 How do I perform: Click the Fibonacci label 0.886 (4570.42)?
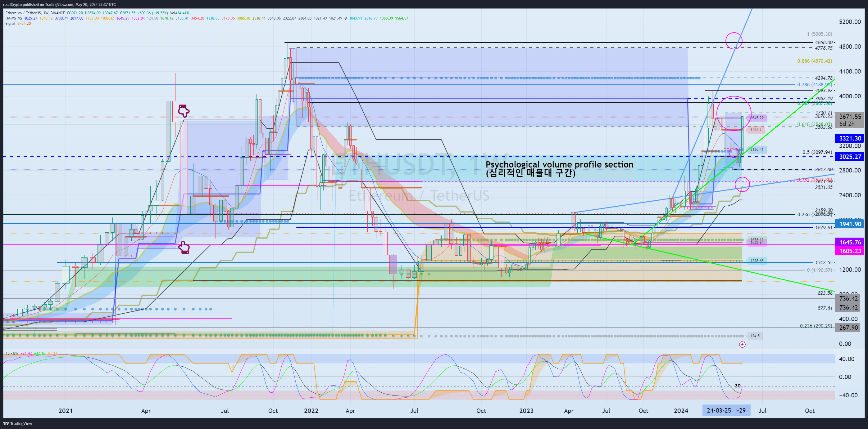pyautogui.click(x=814, y=61)
